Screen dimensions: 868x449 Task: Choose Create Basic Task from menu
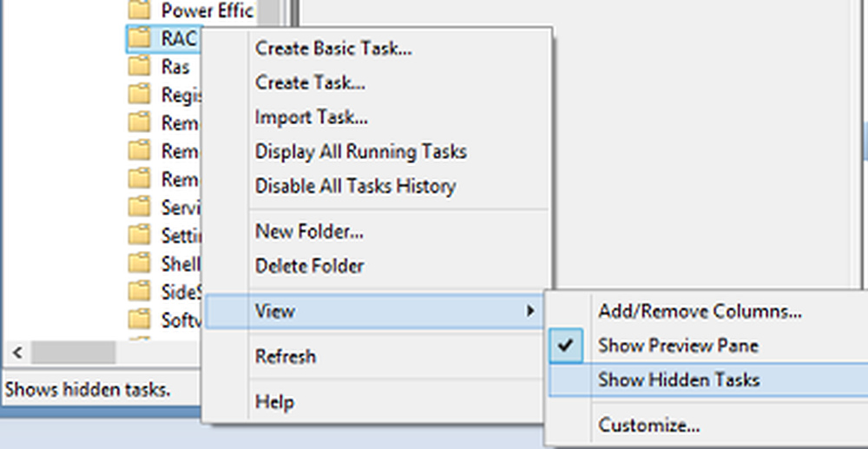point(333,48)
